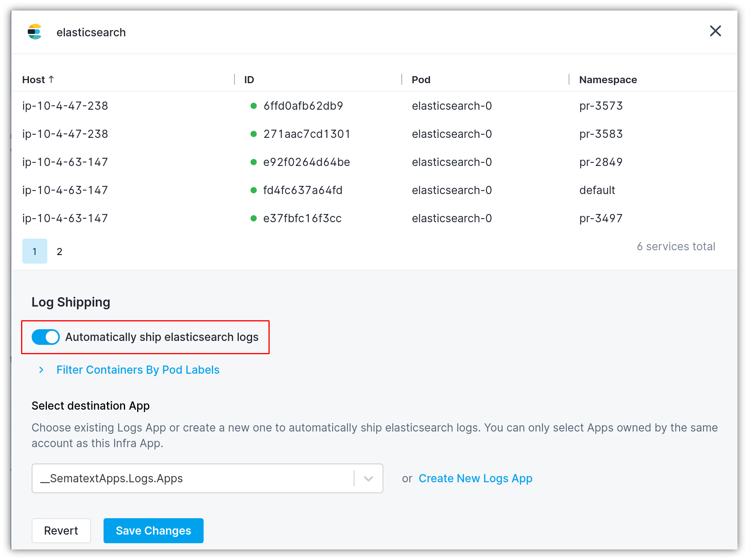748x560 pixels.
Task: Click the ID column header
Action: click(x=249, y=80)
